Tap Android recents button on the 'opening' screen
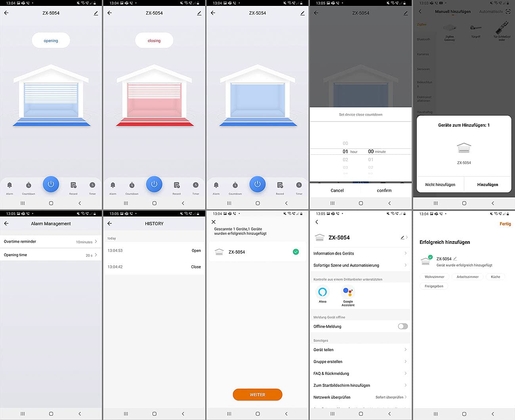The width and height of the screenshot is (515, 420). [23, 203]
